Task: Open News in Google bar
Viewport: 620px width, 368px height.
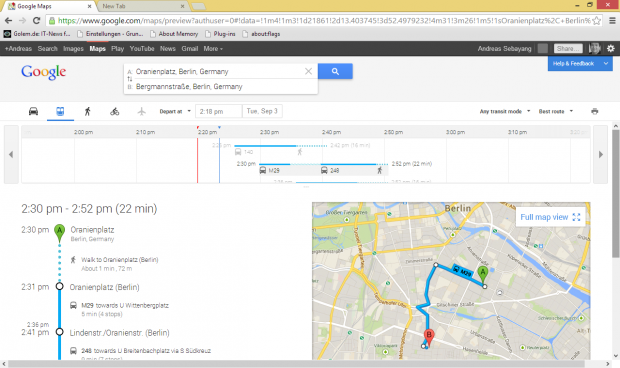Action: [168, 49]
